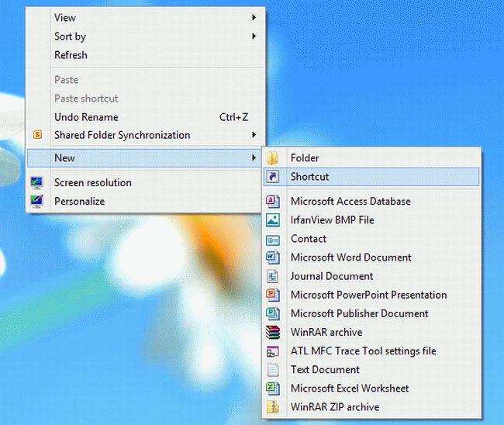This screenshot has height=425, width=504.
Task: Click the PowerPoint Presentation icon
Action: click(x=273, y=295)
